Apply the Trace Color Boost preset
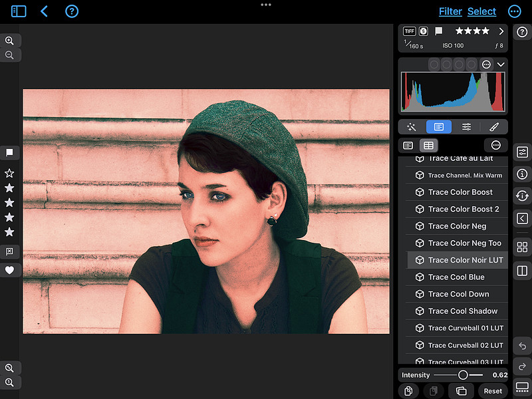 click(457, 192)
